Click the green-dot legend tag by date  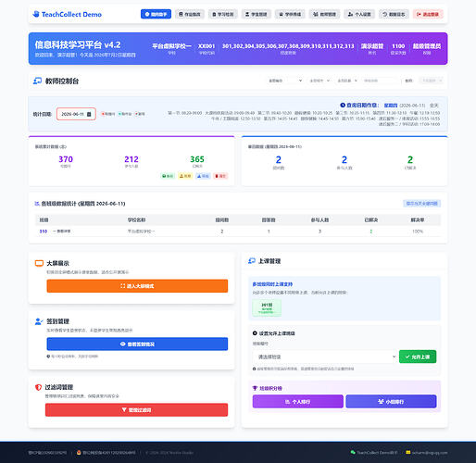click(125, 114)
